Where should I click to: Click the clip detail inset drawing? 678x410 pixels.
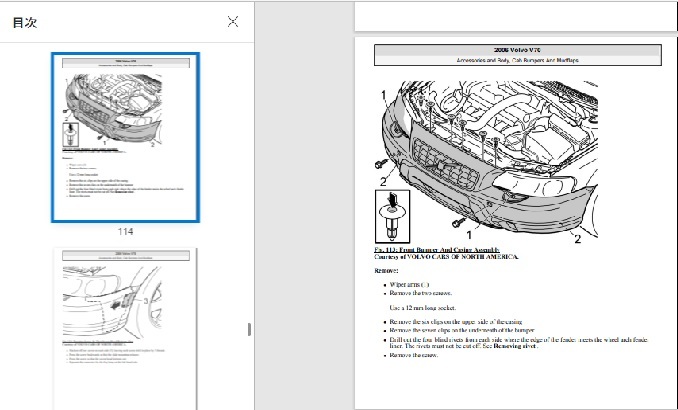coord(392,216)
